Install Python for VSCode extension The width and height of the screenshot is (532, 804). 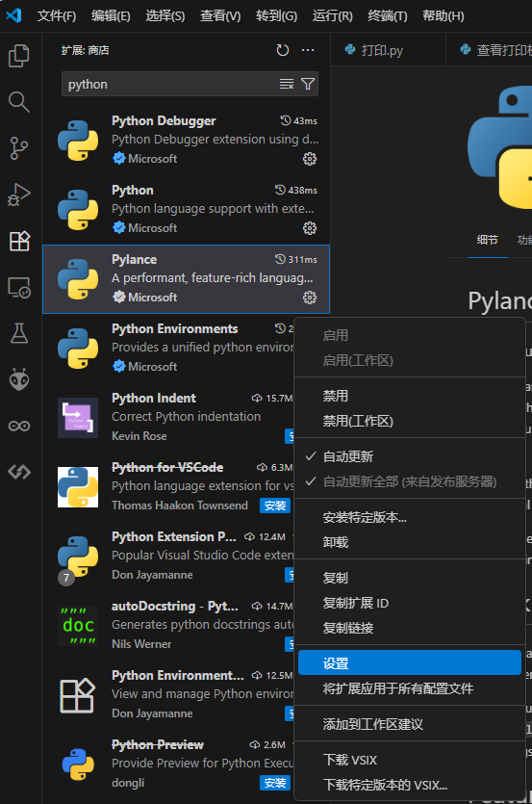click(275, 506)
